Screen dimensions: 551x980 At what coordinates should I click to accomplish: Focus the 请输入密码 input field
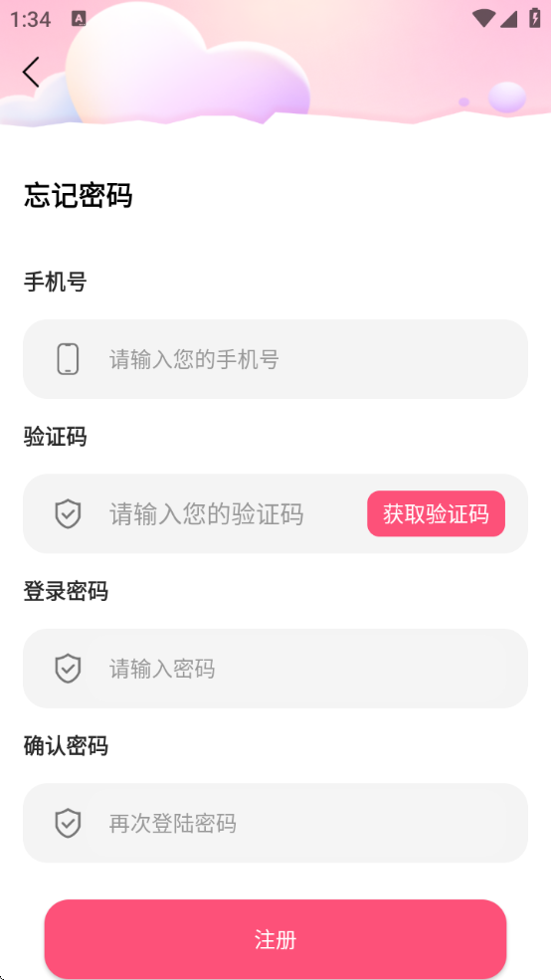275,669
